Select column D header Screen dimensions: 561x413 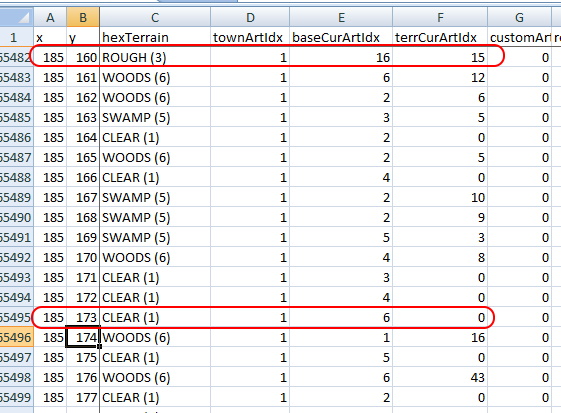[250, 17]
